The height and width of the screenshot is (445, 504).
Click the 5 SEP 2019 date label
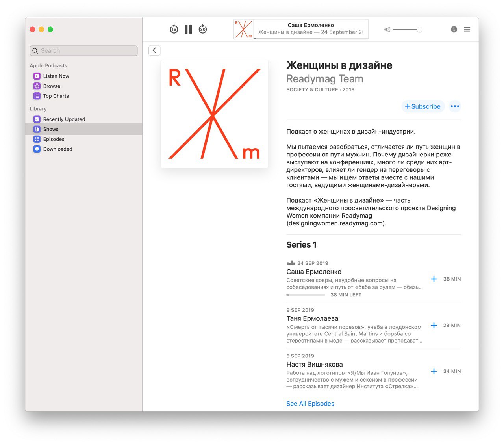pos(300,356)
